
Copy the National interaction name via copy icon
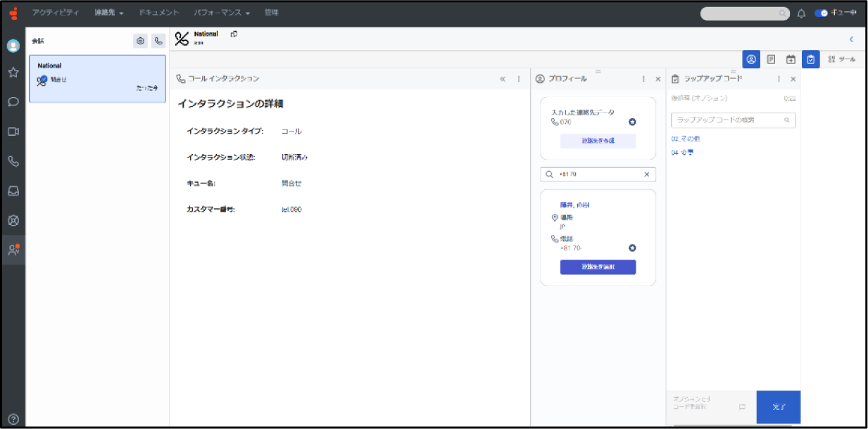(234, 34)
